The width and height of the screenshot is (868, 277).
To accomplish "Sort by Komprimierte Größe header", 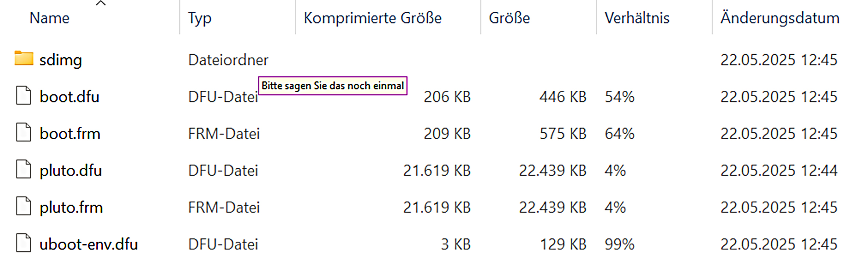I will 372,18.
